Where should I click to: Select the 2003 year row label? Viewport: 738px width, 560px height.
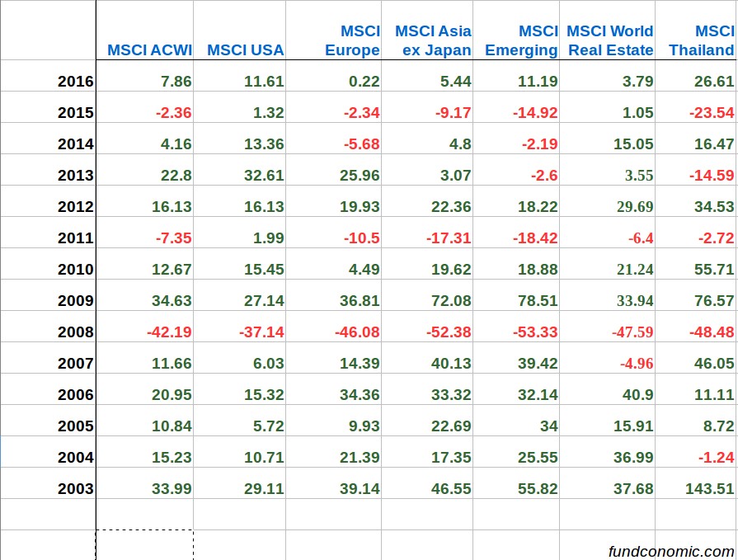tap(76, 488)
